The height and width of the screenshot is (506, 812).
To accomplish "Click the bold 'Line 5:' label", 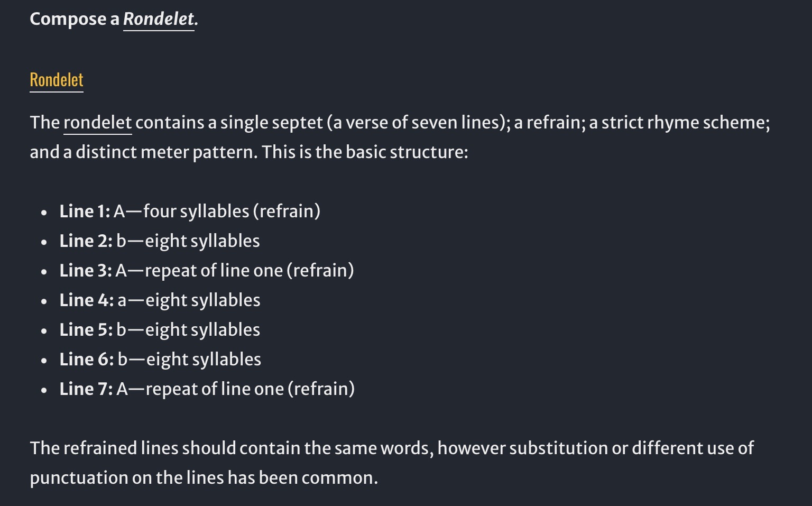I will (x=86, y=330).
